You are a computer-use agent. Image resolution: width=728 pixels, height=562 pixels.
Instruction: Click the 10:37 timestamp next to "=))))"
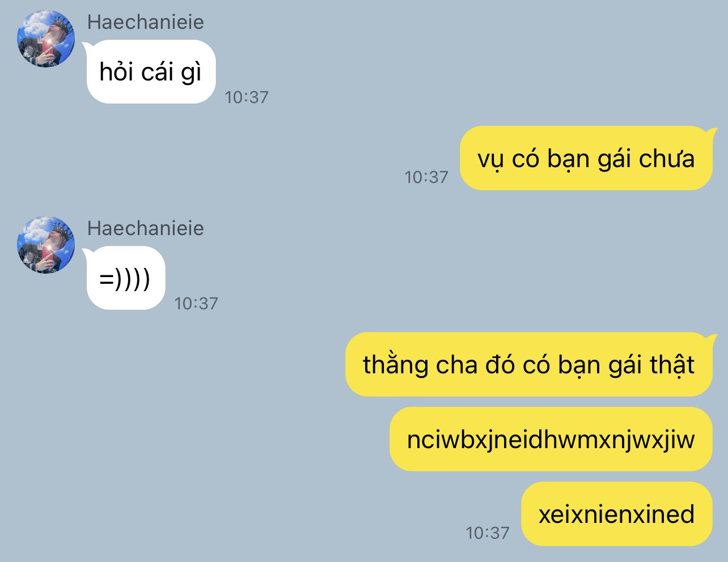coord(196,304)
